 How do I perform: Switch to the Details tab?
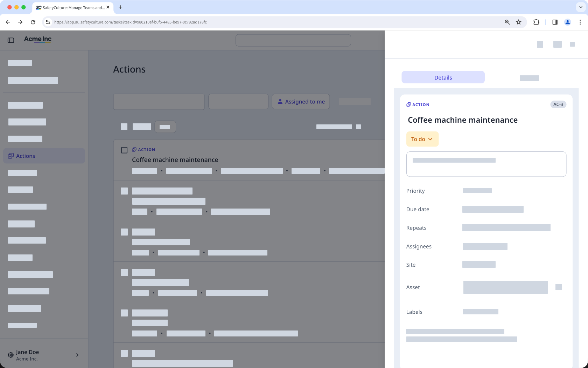(x=443, y=77)
